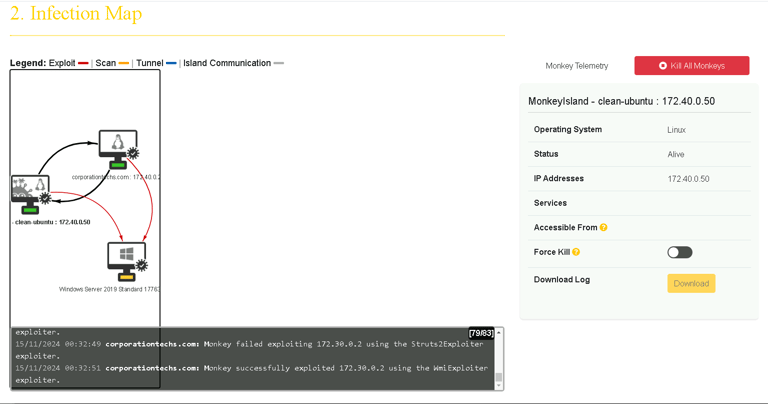This screenshot has width=768, height=404.
Task: Download the monkey log file
Action: click(691, 284)
